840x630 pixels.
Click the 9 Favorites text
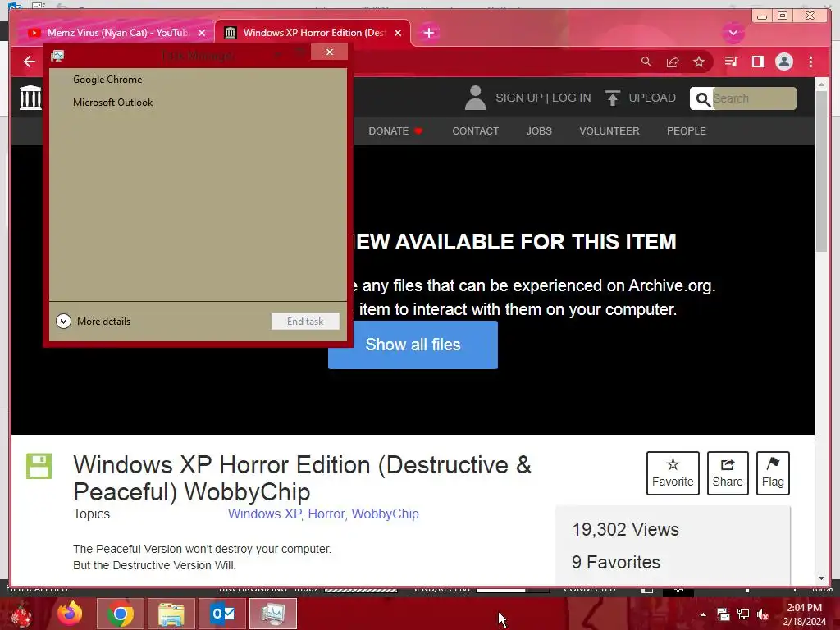pyautogui.click(x=615, y=562)
